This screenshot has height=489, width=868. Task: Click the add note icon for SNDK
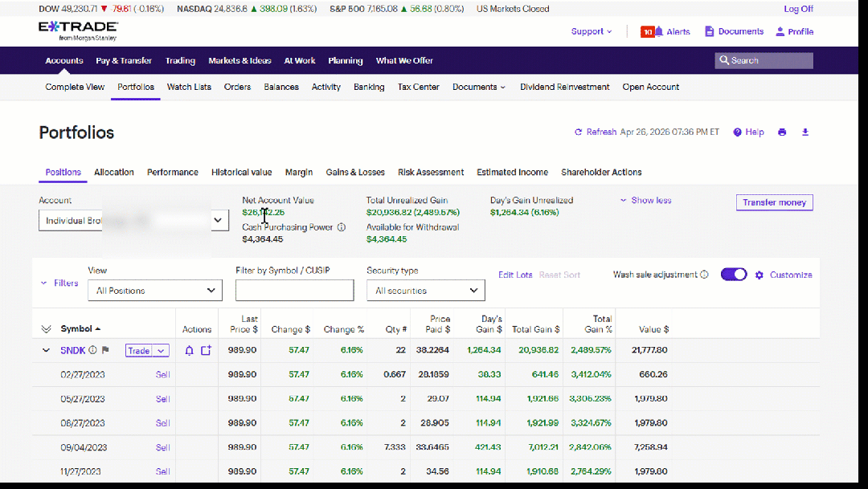click(206, 351)
